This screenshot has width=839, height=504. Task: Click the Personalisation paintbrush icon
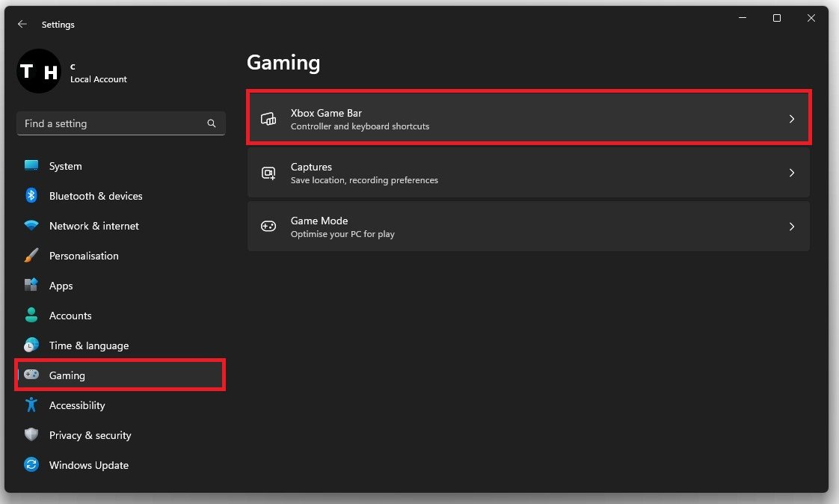31,256
